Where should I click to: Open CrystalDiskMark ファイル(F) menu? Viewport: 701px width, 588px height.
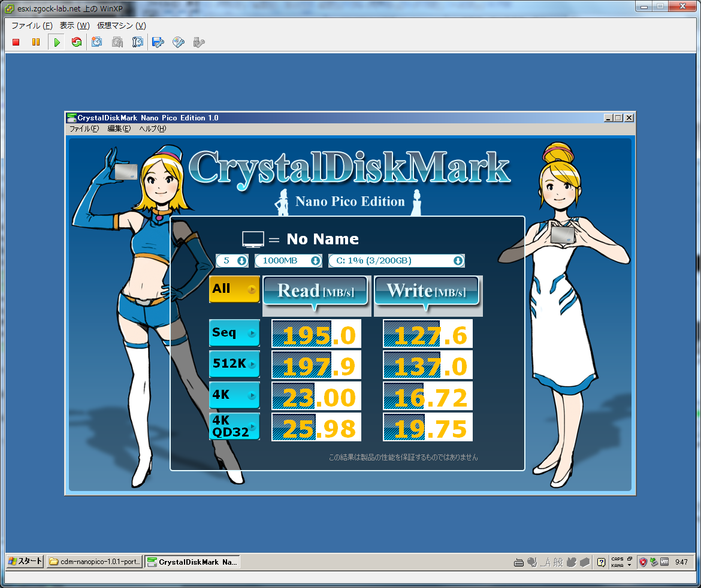tap(84, 129)
